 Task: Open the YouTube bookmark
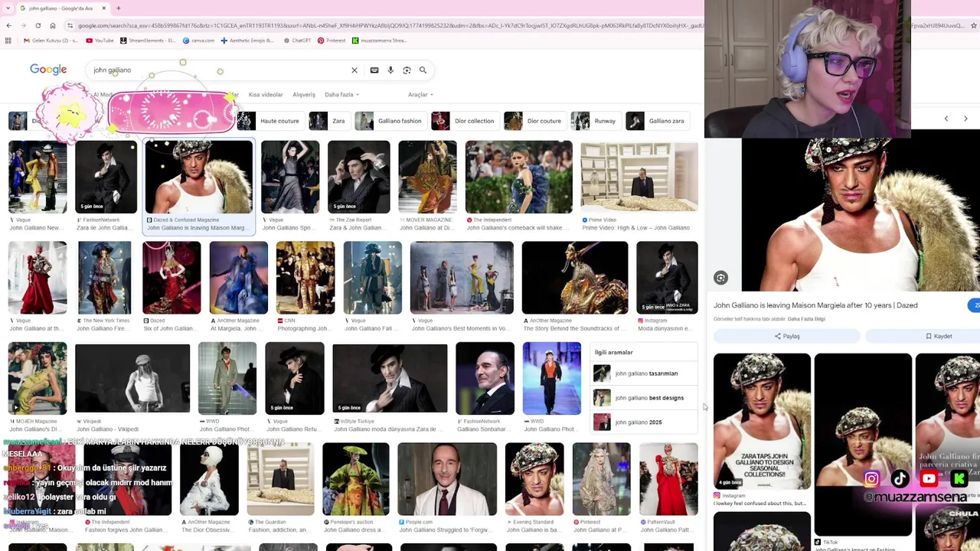(100, 41)
